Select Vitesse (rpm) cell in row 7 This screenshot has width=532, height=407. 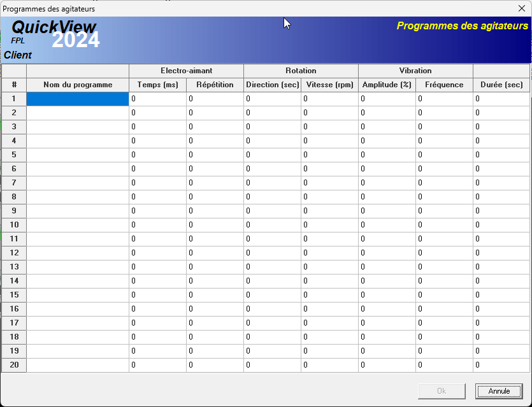click(x=329, y=183)
